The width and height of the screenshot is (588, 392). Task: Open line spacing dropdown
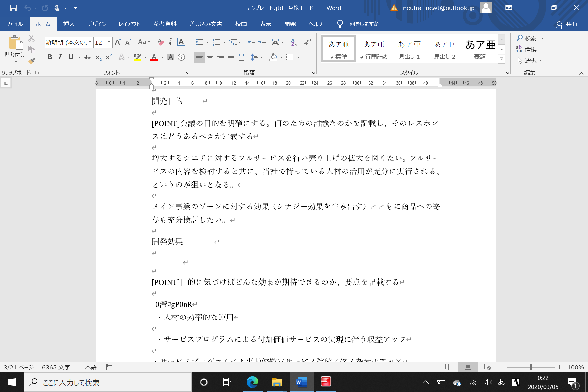257,57
